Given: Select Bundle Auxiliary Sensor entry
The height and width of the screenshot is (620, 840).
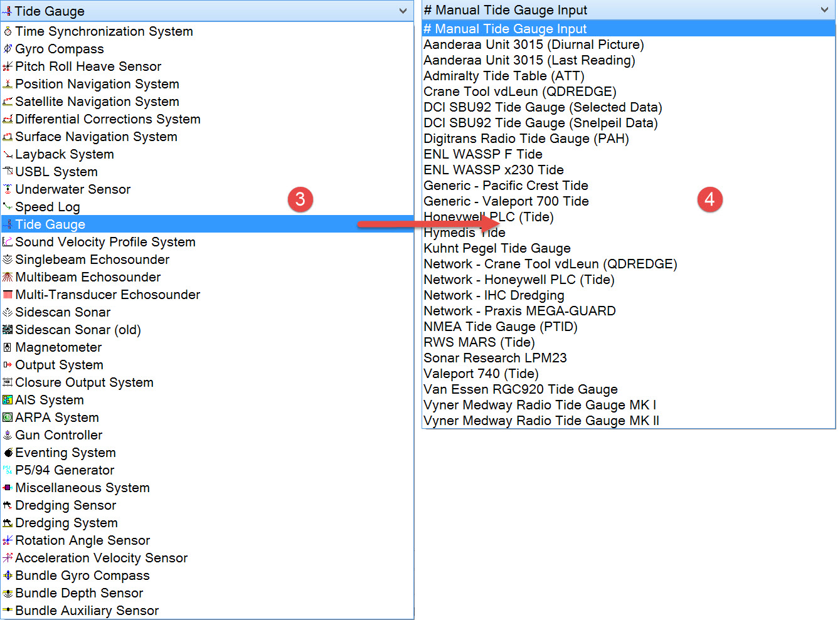Looking at the screenshot, I should [x=208, y=611].
